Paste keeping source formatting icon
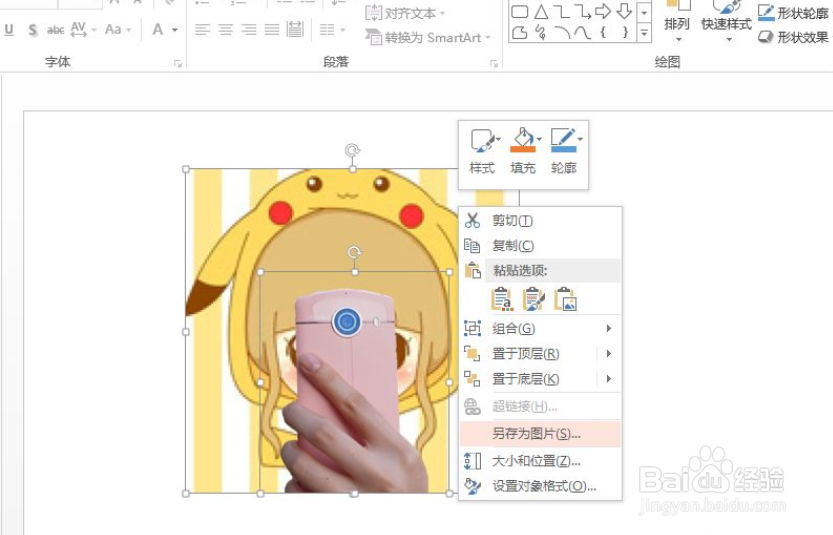The width and height of the screenshot is (833, 535). tap(533, 299)
